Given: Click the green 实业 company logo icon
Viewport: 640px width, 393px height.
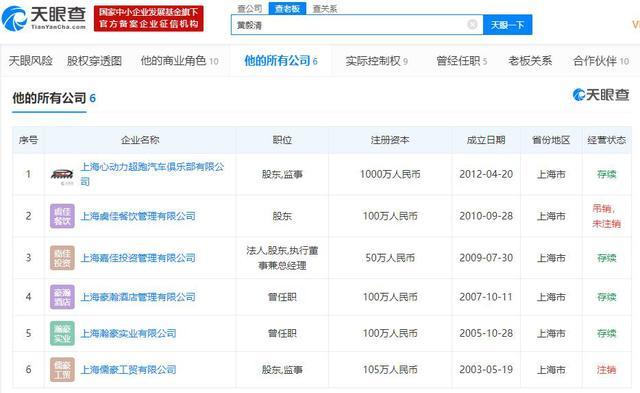Looking at the screenshot, I should point(62,333).
